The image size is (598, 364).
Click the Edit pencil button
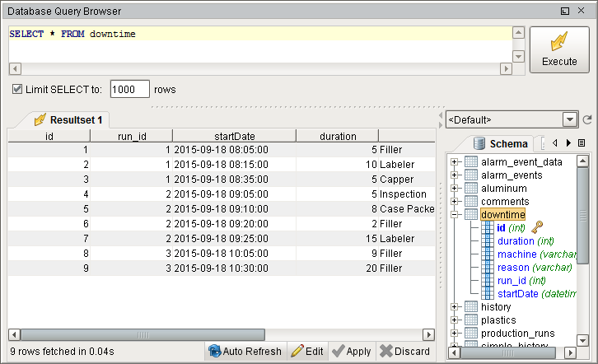(307, 351)
